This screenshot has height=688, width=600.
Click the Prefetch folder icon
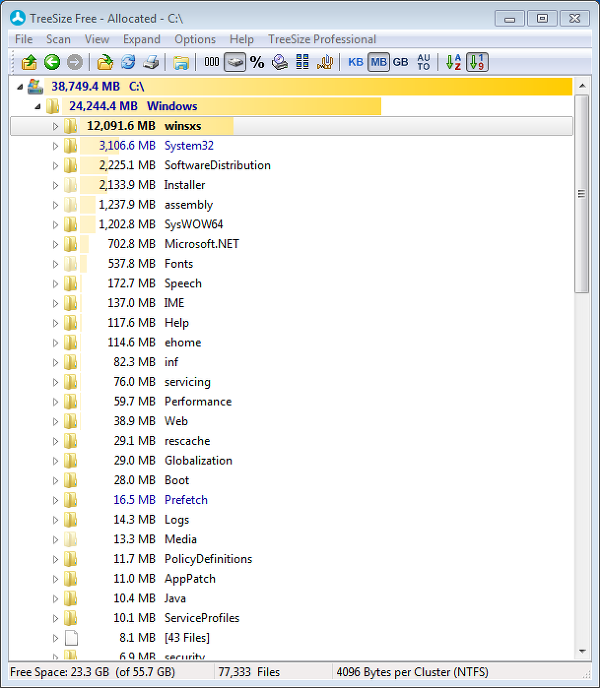point(70,500)
